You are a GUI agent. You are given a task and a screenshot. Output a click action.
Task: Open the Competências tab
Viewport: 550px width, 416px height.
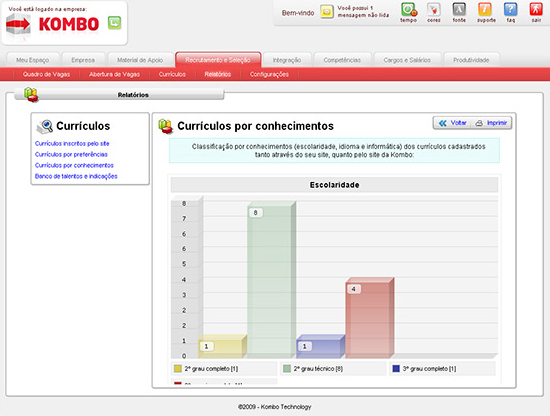click(x=342, y=60)
